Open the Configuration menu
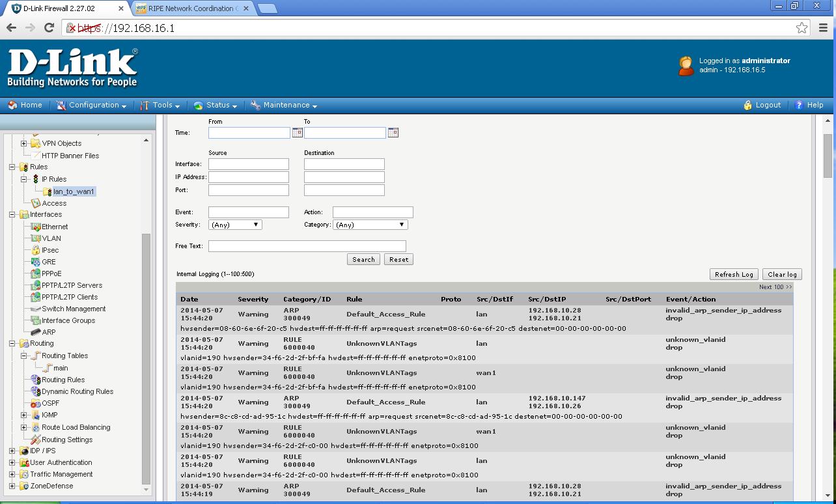836x504 pixels. (92, 105)
